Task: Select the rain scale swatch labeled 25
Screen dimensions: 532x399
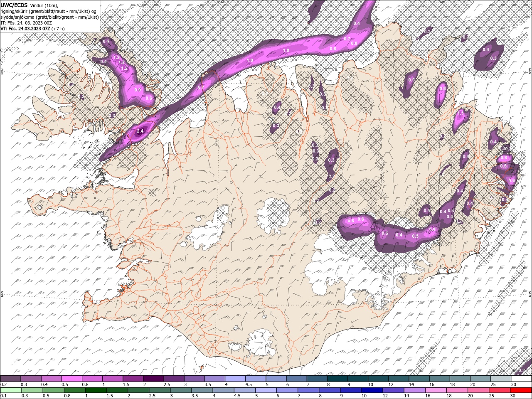Action: click(500, 390)
